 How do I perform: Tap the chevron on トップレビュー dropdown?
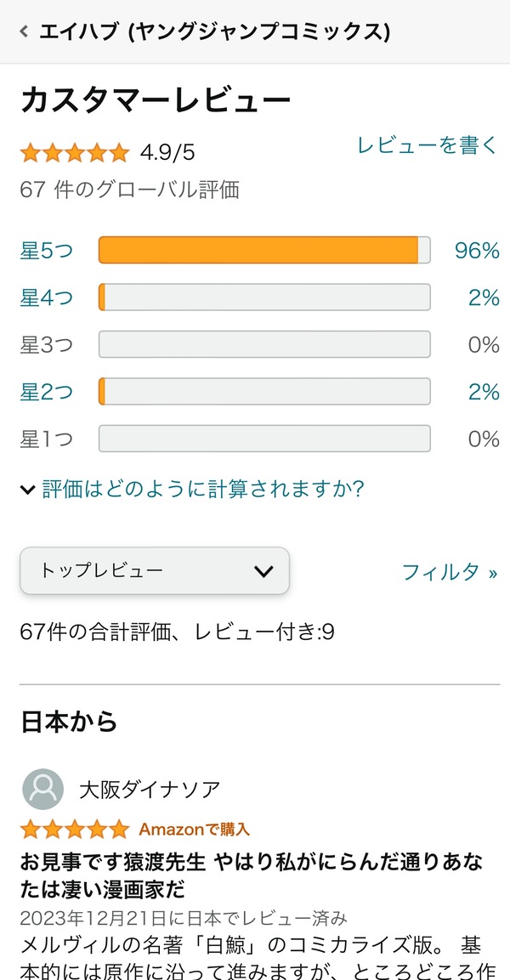point(263,570)
